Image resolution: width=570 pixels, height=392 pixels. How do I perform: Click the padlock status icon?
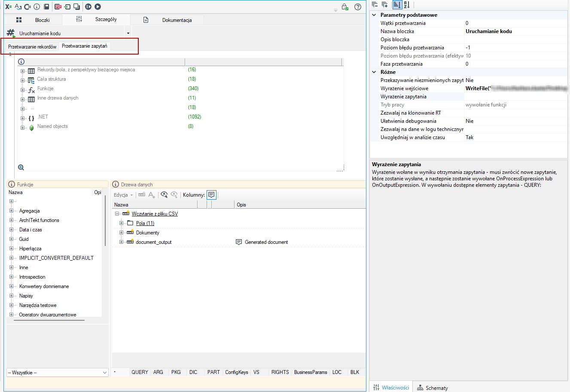pos(345,7)
